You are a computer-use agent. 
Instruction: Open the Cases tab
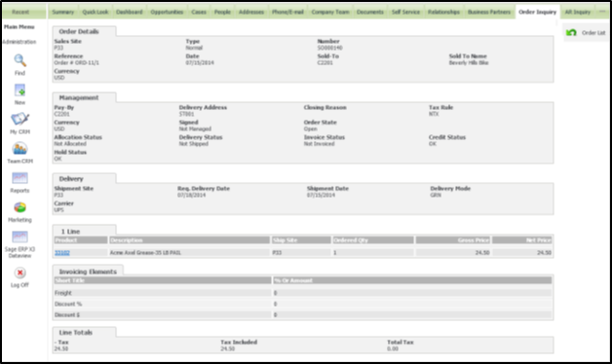tap(199, 12)
